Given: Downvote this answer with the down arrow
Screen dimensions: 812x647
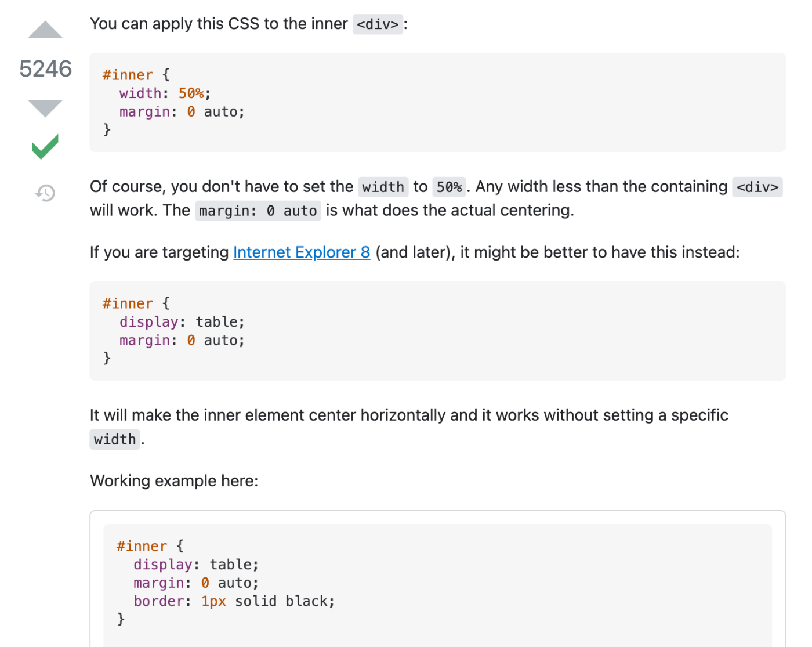Looking at the screenshot, I should pos(45,108).
